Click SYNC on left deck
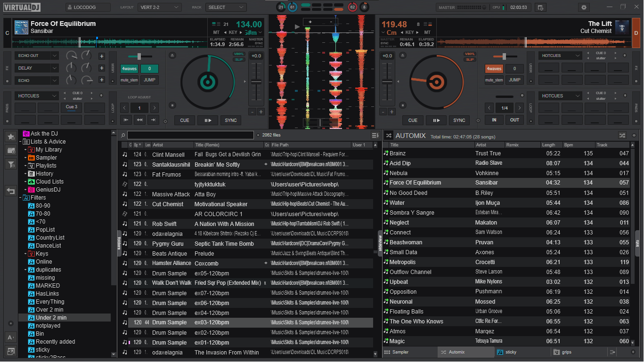This screenshot has width=644, height=362. tap(231, 120)
